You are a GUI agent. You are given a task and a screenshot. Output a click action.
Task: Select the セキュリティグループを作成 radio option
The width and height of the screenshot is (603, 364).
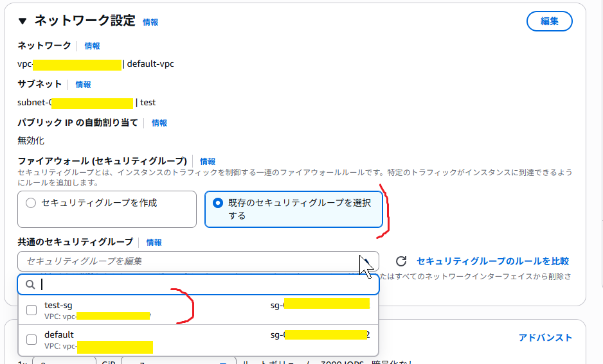click(31, 203)
